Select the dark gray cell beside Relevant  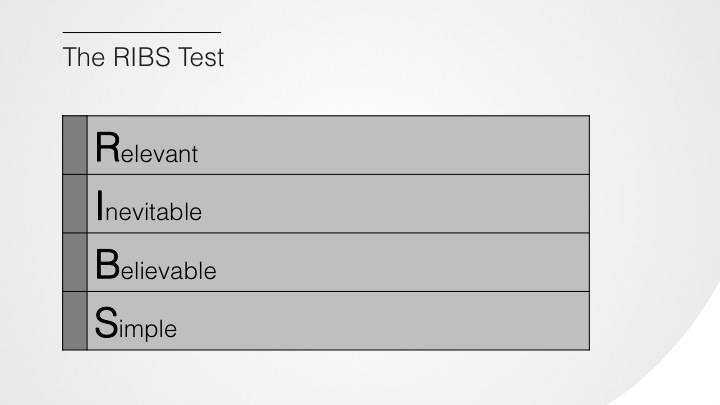(75, 145)
